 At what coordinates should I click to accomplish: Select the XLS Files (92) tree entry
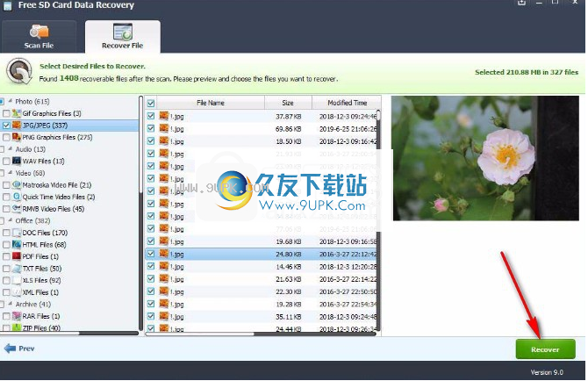coord(41,281)
